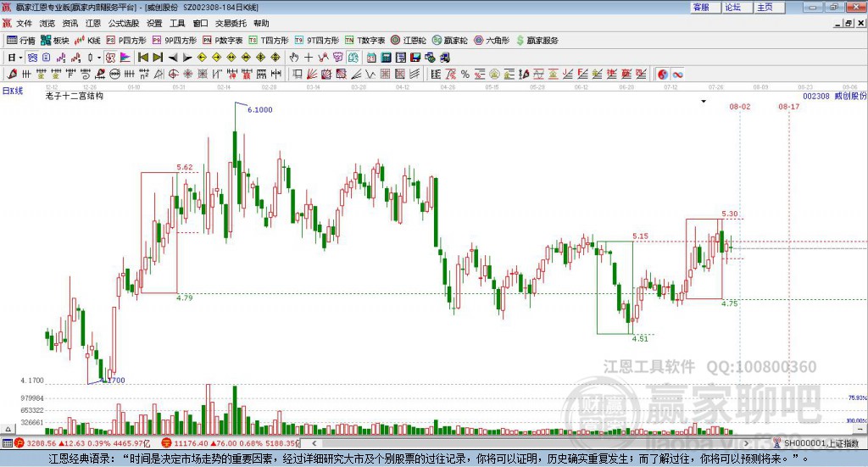
Task: Select the percent % retracement tool
Action: [465, 74]
